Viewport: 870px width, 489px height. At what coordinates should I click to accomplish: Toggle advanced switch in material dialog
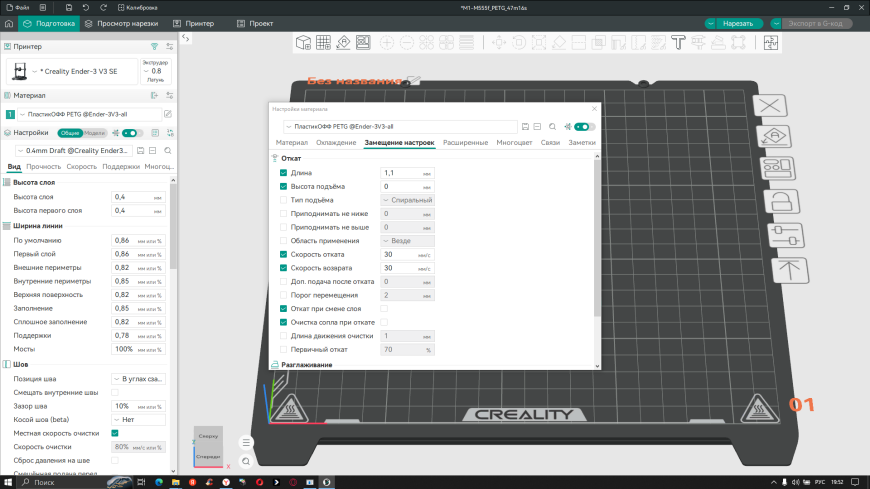(583, 127)
